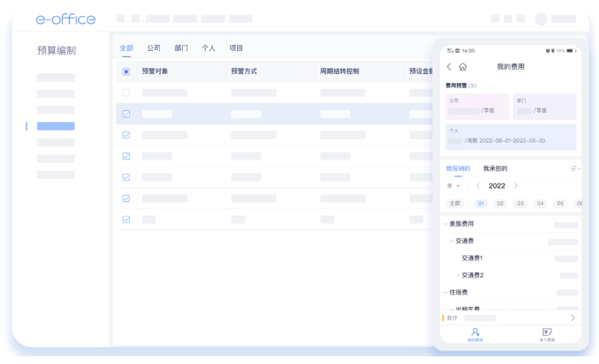Switch to the 个人 tab
Viewport: 599px width, 364px height.
208,48
